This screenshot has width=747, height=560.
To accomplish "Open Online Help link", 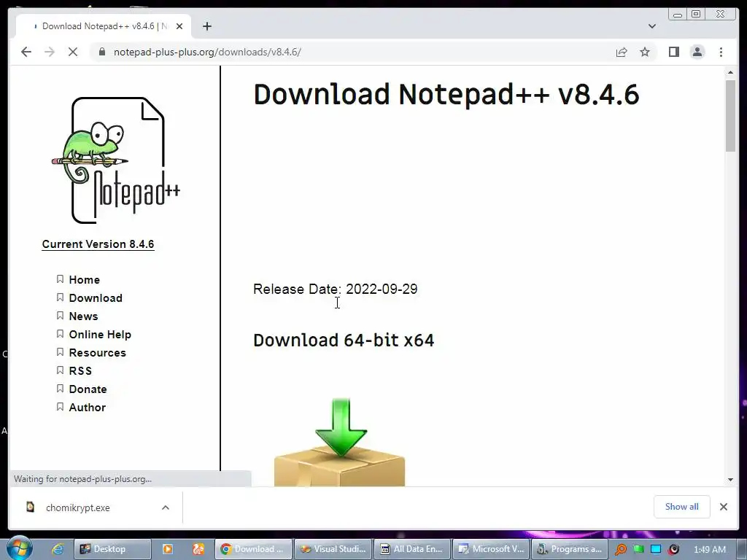I will click(x=99, y=335).
